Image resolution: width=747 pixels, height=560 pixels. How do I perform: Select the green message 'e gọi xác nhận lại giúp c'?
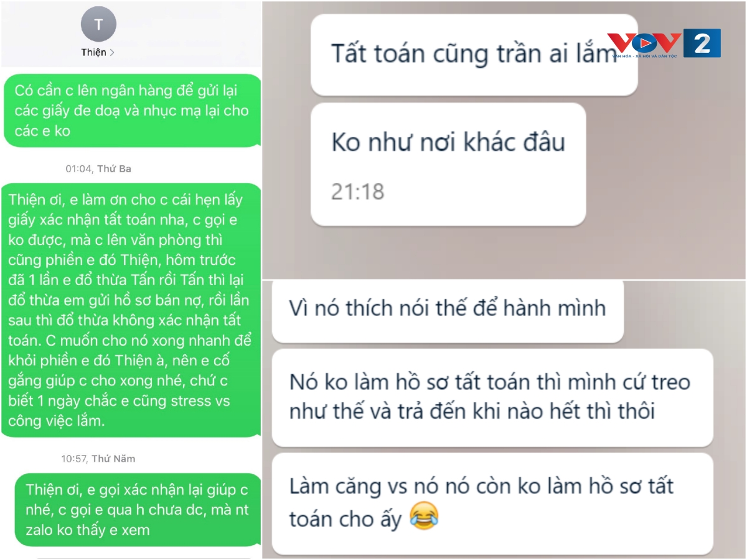(138, 510)
